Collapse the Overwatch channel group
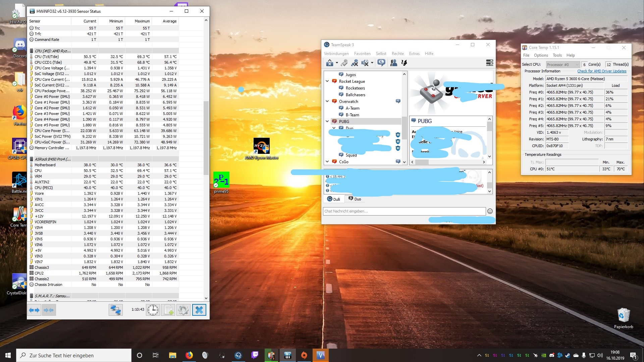 point(327,101)
